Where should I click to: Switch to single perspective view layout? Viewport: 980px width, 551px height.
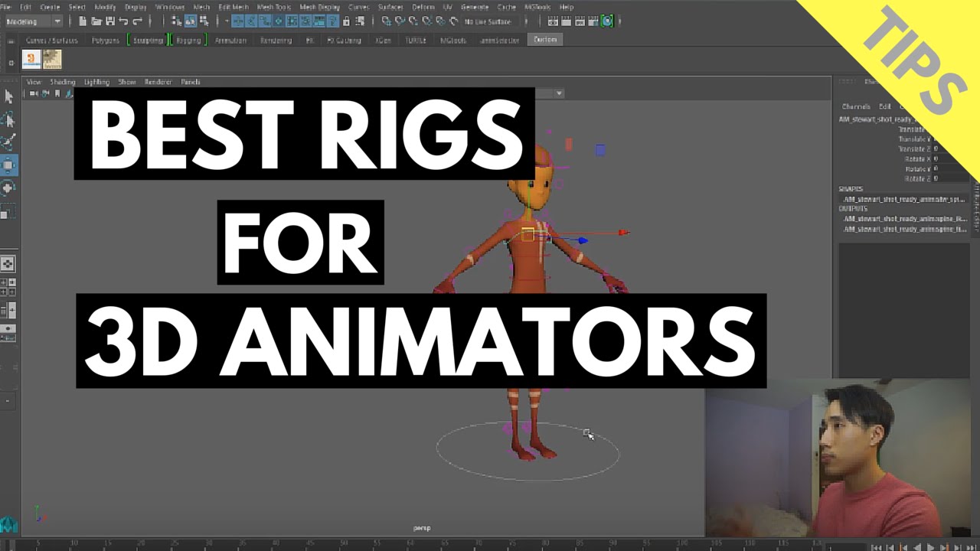point(8,264)
